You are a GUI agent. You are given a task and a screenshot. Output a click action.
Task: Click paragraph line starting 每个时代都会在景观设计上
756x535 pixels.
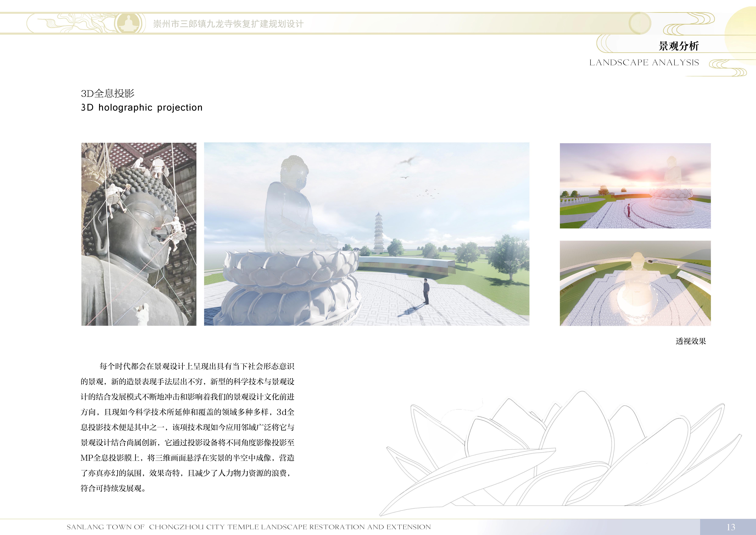[197, 366]
